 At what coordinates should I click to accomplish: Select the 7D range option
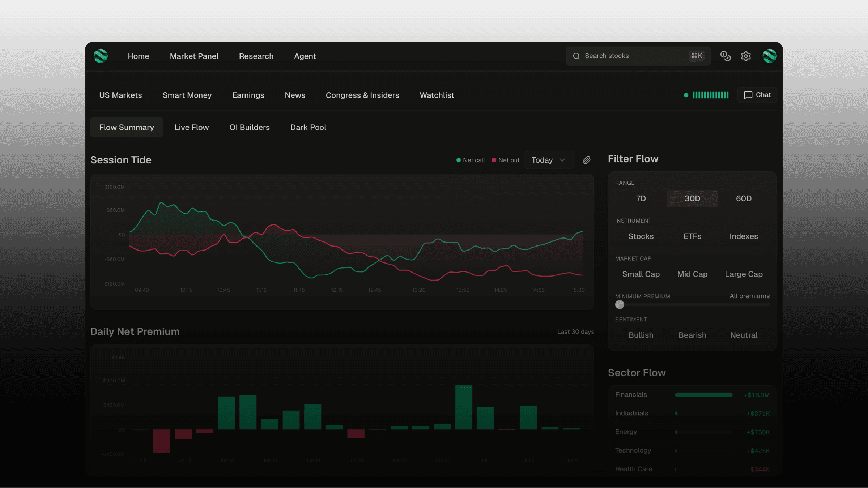641,198
